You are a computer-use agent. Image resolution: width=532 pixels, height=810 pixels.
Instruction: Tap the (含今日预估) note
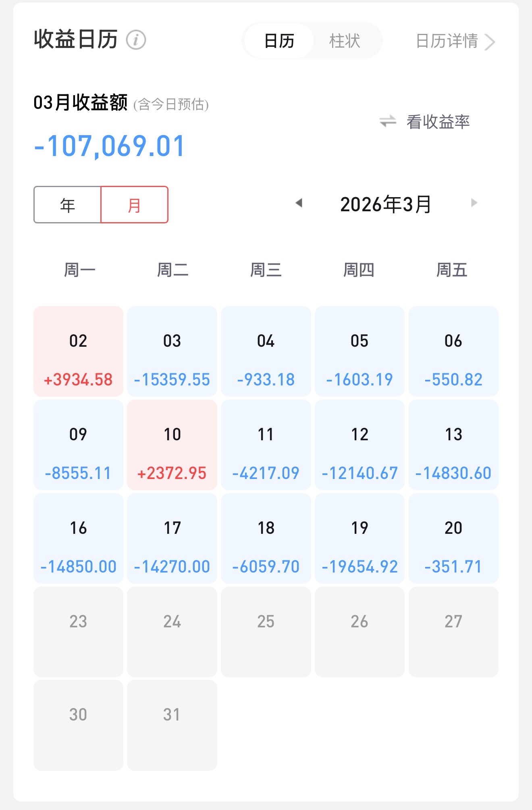(171, 104)
